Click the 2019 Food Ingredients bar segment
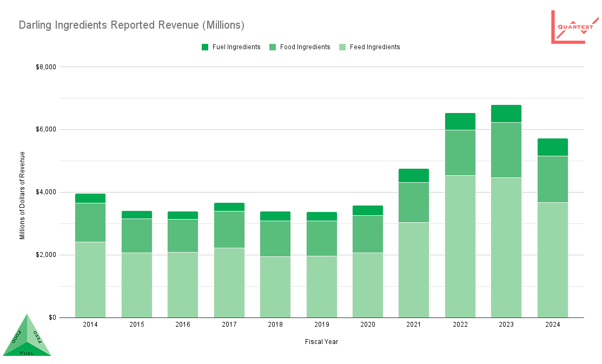602x364 pixels. [322, 239]
